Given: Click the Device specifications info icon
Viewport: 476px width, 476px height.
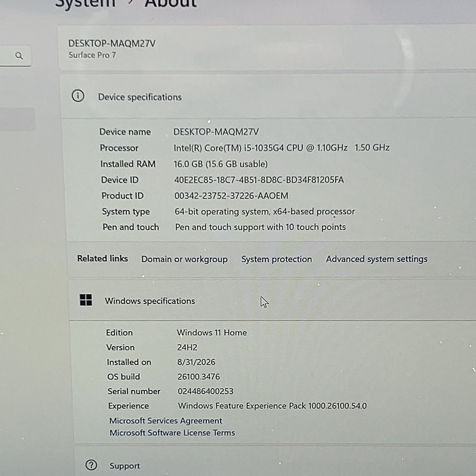Looking at the screenshot, I should click(x=78, y=96).
